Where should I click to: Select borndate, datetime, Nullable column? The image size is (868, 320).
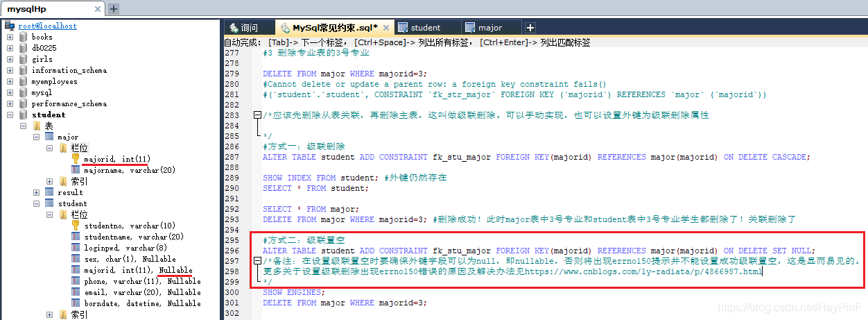[x=142, y=303]
